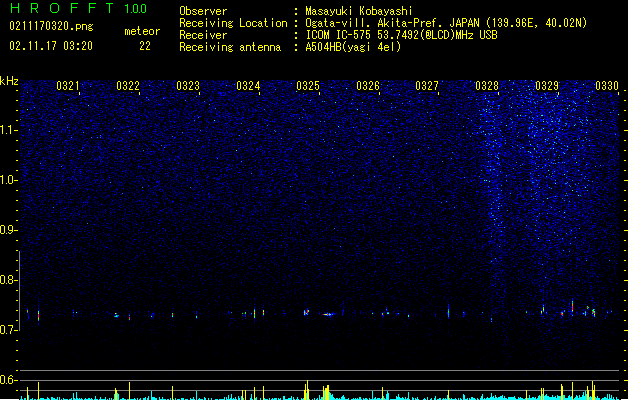Select the file name 0211170320.png
The image size is (629, 400).
51,26
